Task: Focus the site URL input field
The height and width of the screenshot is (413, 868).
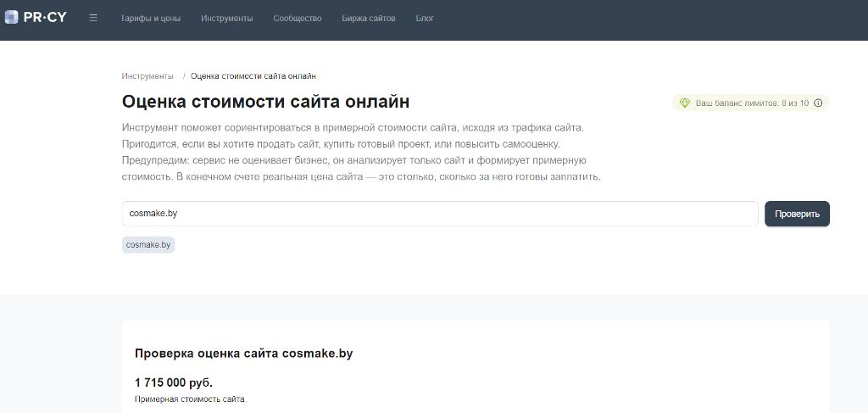Action: [x=439, y=214]
